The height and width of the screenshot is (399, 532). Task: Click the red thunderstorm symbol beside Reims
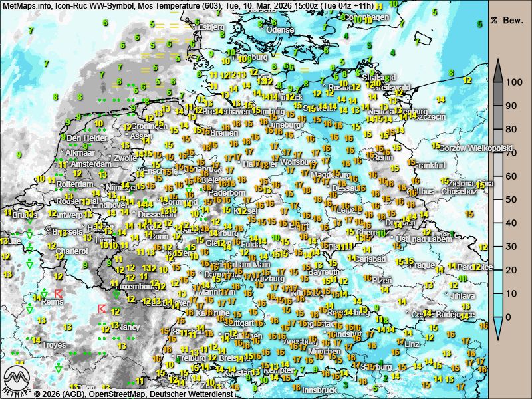59,293
